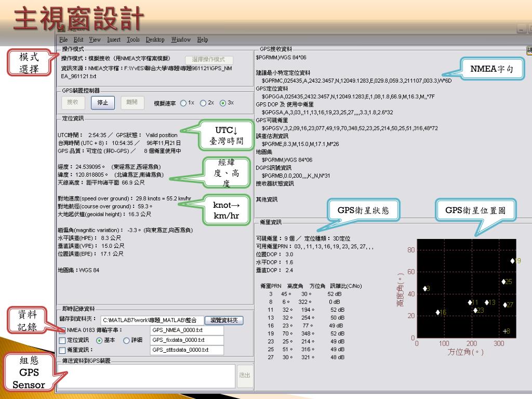Click the 水平誤差(HPE) 8.3 公尺 value
Viewport: 532px width, 399px height.
(x=111, y=238)
